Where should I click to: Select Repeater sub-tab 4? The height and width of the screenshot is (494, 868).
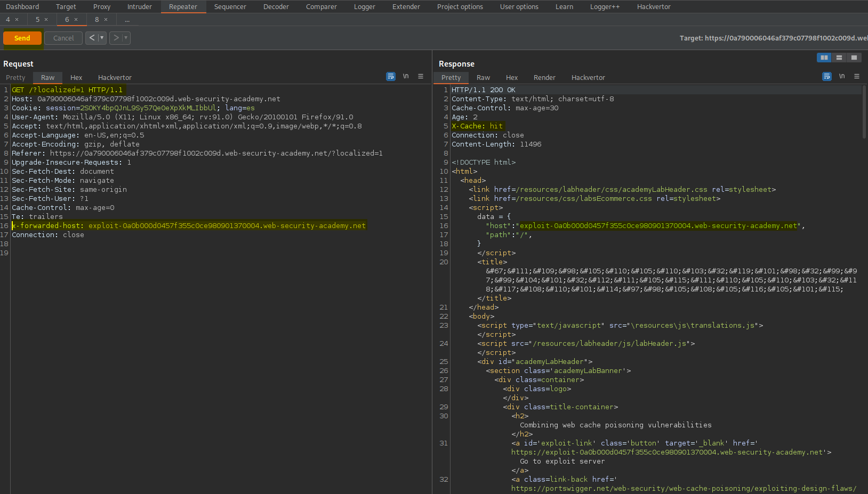pos(8,20)
